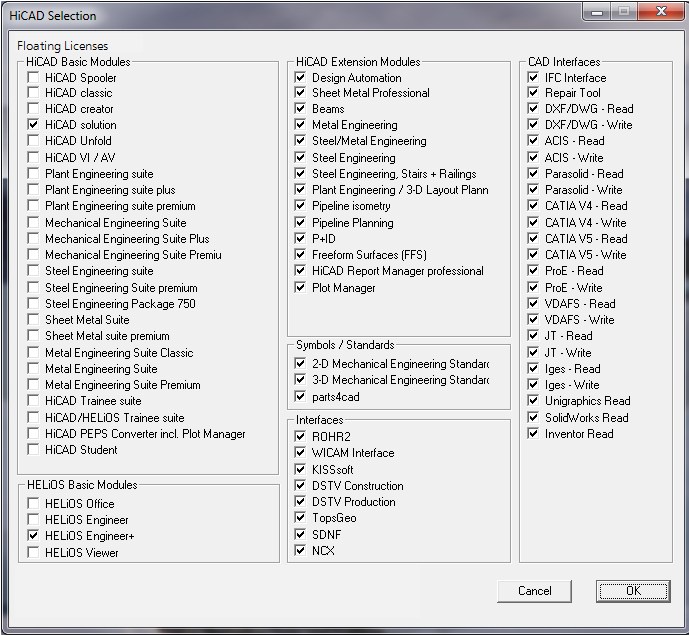Toggle the P+ID checkbox
Image resolution: width=689 pixels, height=635 pixels.
coord(301,239)
